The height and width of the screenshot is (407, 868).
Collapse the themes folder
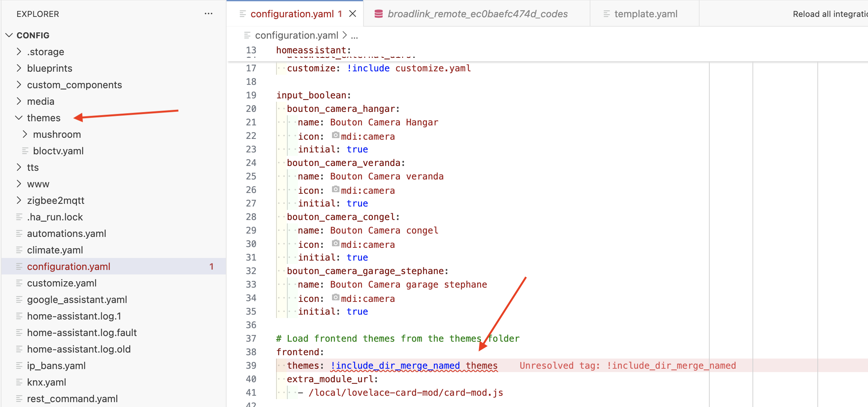(x=19, y=118)
